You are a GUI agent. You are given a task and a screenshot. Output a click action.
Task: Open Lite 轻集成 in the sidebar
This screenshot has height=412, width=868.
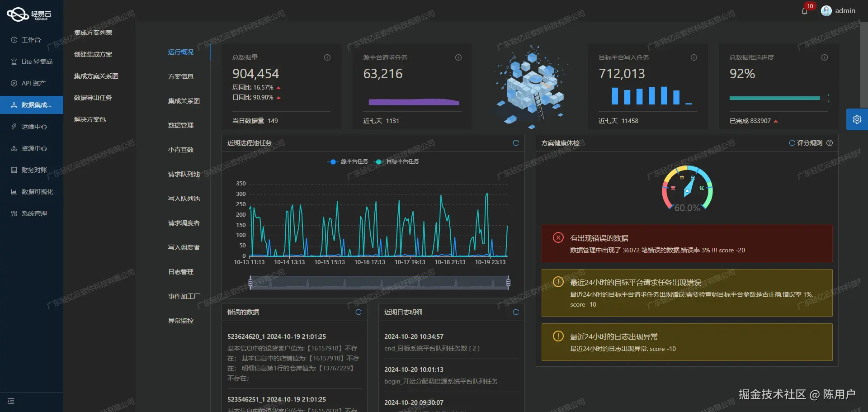click(x=32, y=62)
